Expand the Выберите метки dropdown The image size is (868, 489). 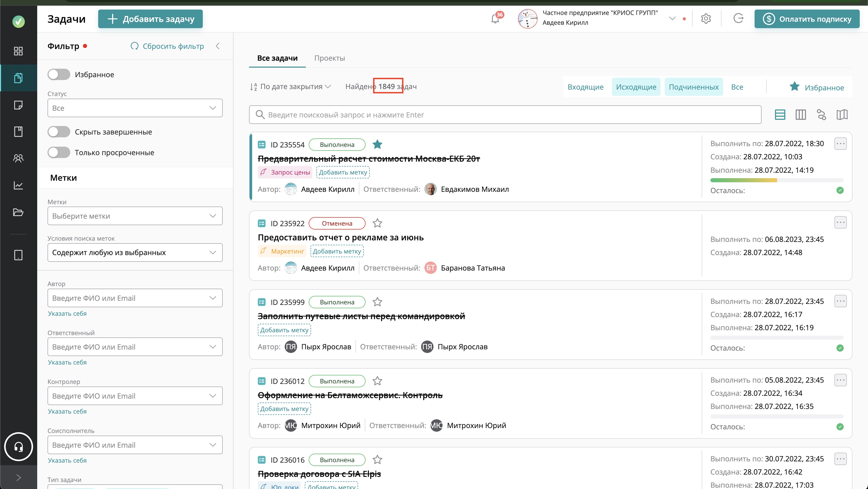135,216
